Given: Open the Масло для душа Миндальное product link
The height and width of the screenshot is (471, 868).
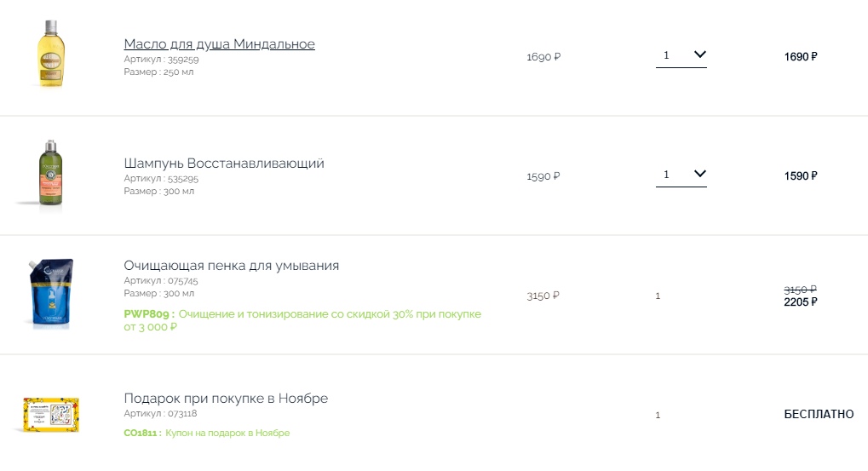Looking at the screenshot, I should tap(219, 44).
